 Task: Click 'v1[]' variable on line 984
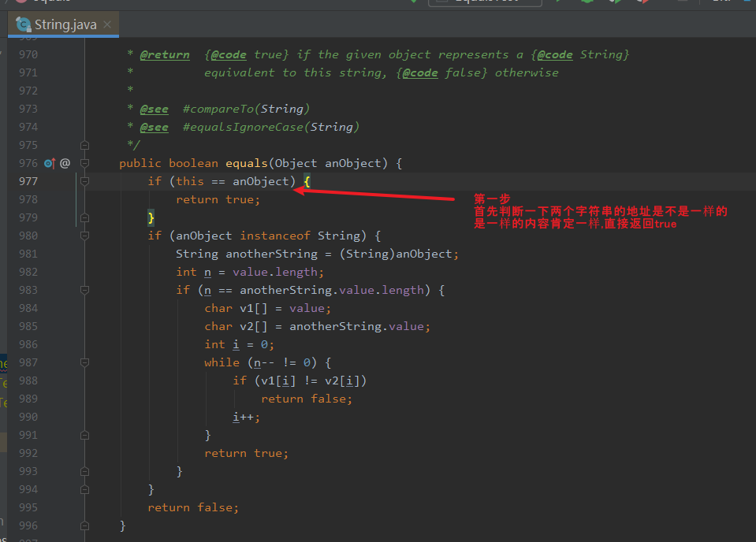coord(253,308)
